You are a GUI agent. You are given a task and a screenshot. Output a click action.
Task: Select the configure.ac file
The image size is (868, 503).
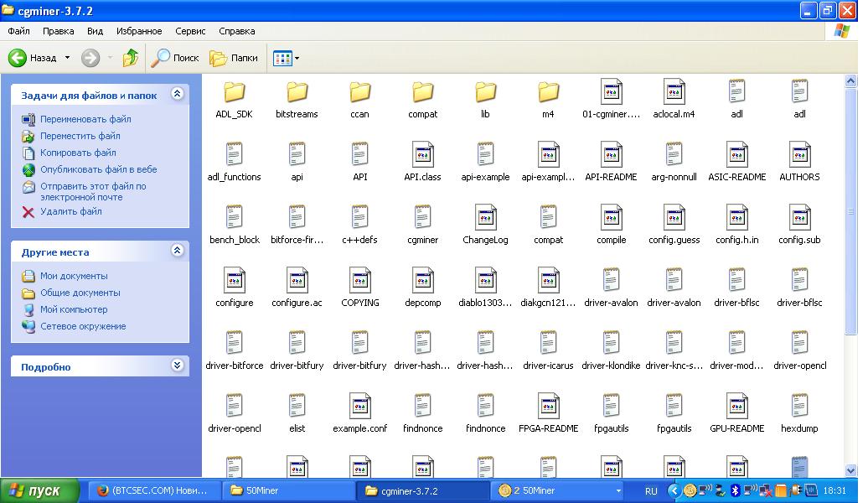click(297, 288)
